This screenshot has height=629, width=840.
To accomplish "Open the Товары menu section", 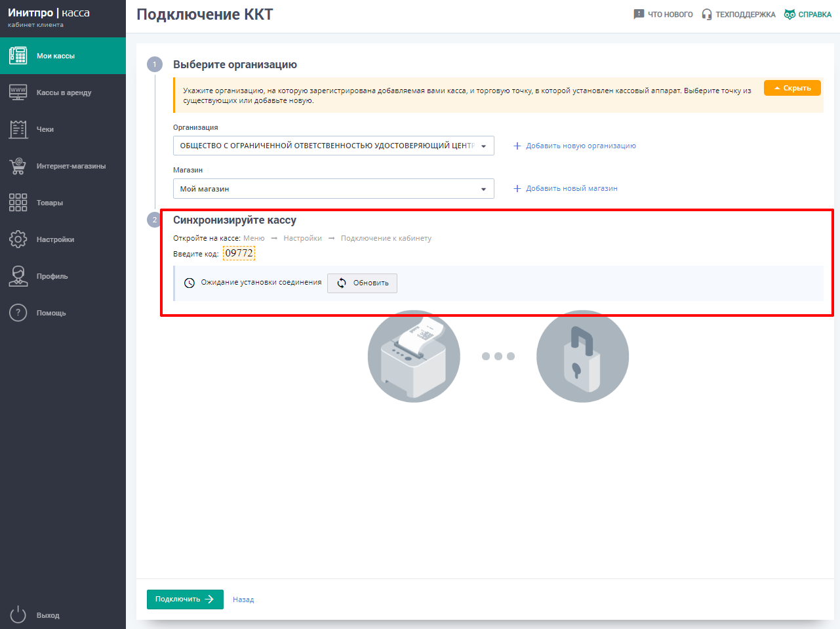I will point(63,203).
